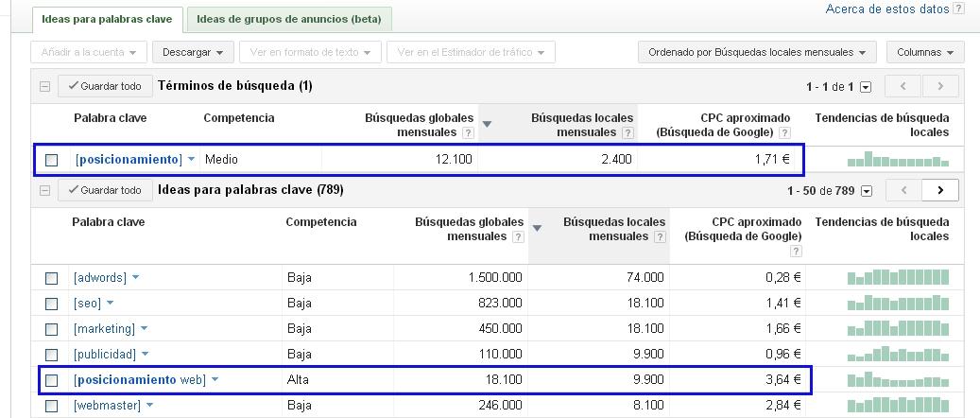The width and height of the screenshot is (980, 418).
Task: Open Ver en el Estimador de tráfico menu
Action: tap(472, 53)
